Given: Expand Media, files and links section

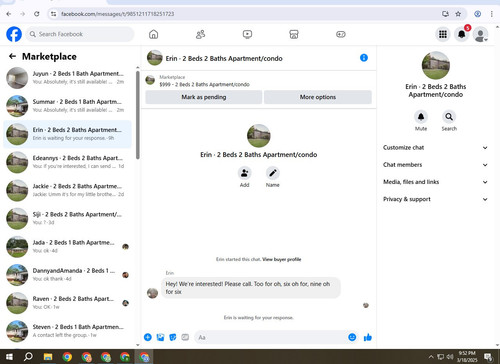Looking at the screenshot, I should [x=435, y=182].
